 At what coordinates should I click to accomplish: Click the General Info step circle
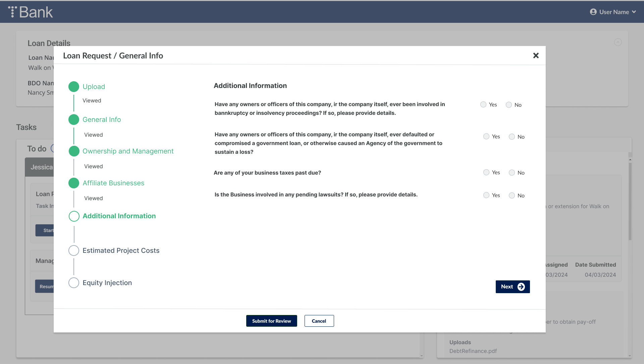[x=74, y=120]
